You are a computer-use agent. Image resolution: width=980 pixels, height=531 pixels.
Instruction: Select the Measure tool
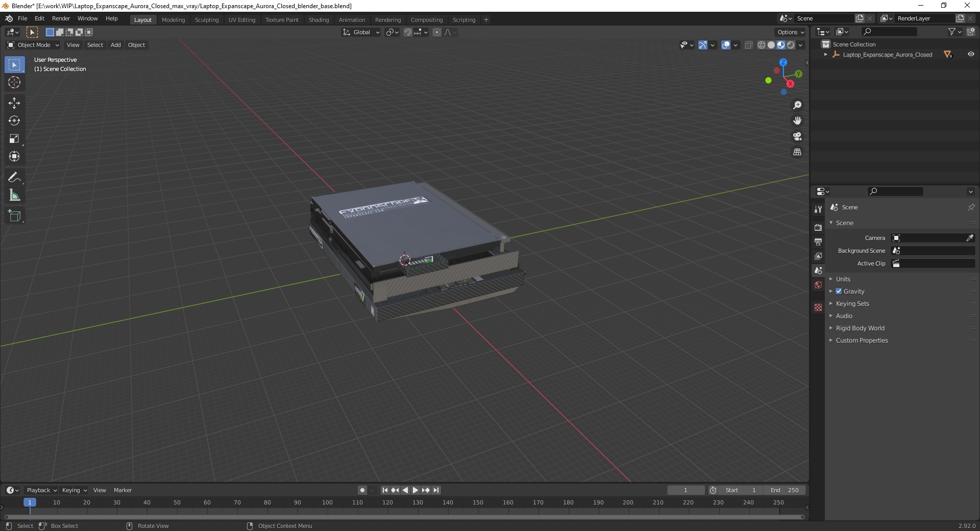tap(14, 196)
